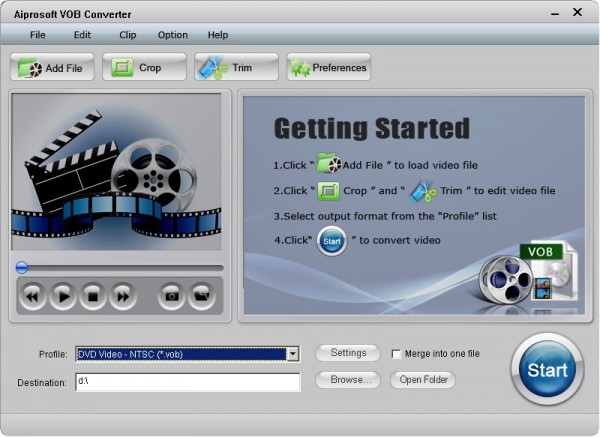Open Preferences from the toolbar
The width and height of the screenshot is (600, 437).
click(328, 68)
